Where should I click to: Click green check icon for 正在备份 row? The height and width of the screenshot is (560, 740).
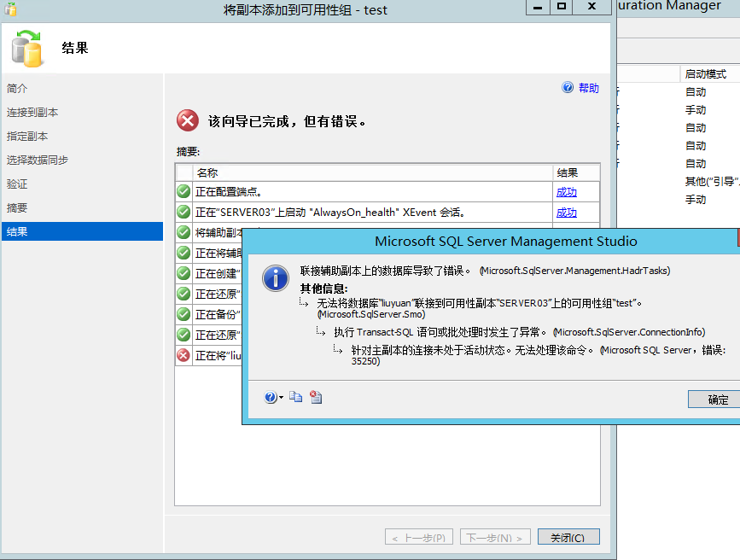pos(184,314)
